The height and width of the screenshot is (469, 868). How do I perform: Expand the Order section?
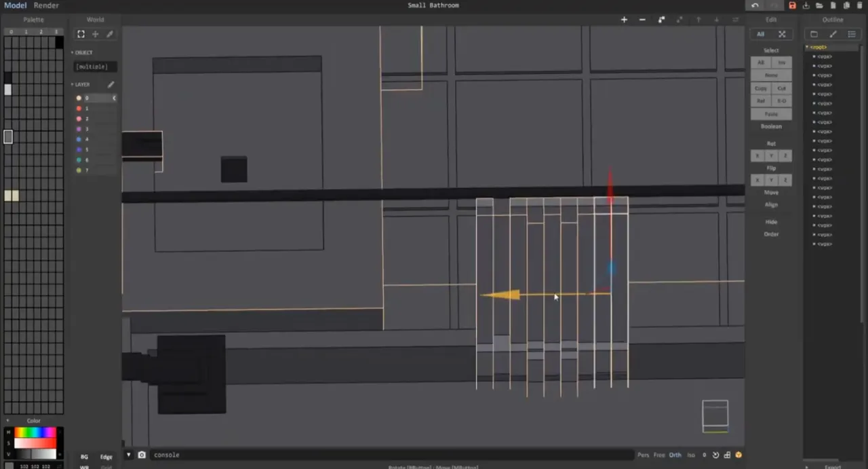tap(771, 234)
